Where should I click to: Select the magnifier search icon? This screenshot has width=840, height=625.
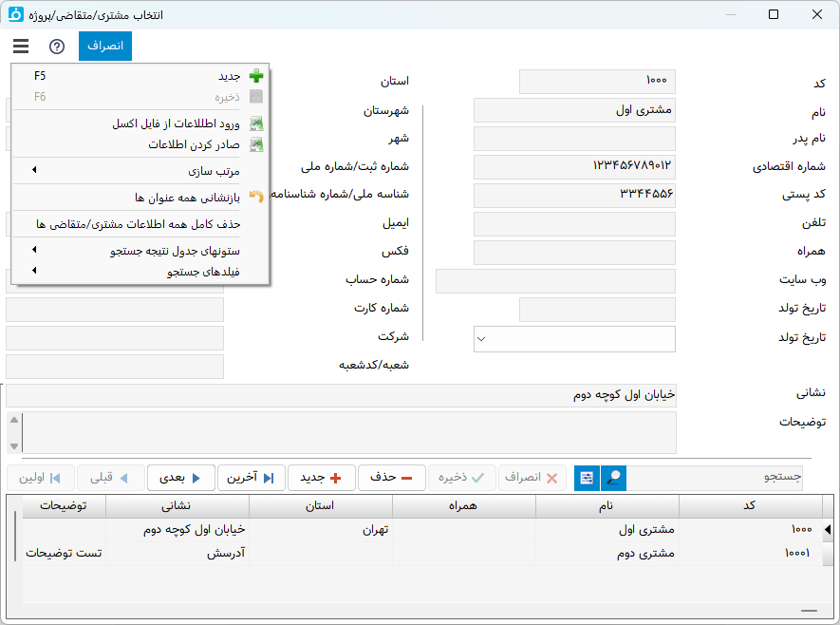[x=611, y=478]
